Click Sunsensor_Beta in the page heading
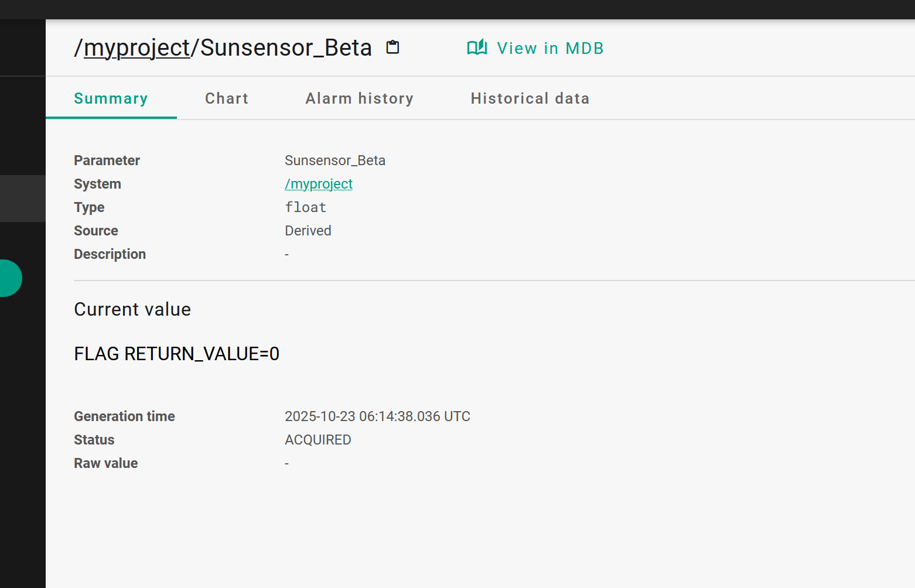 click(286, 48)
